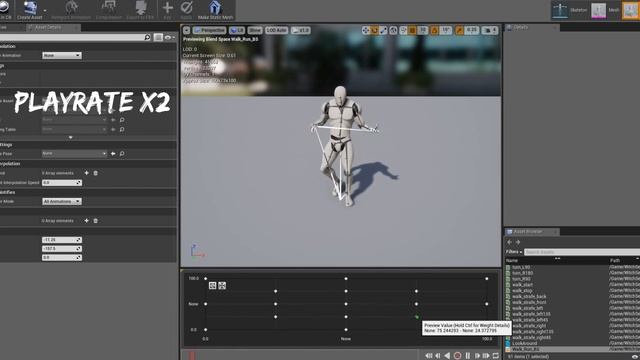Use selected asset arrow for Preview Base Pose
The height and width of the screenshot is (360, 640).
point(113,153)
